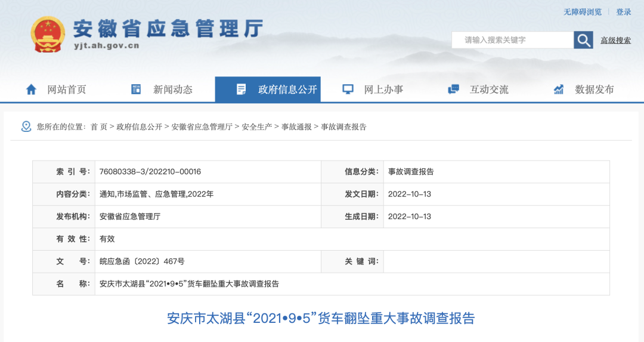
Task: Click 安徽省应急管理厅 in the breadcrumb
Action: 202,127
